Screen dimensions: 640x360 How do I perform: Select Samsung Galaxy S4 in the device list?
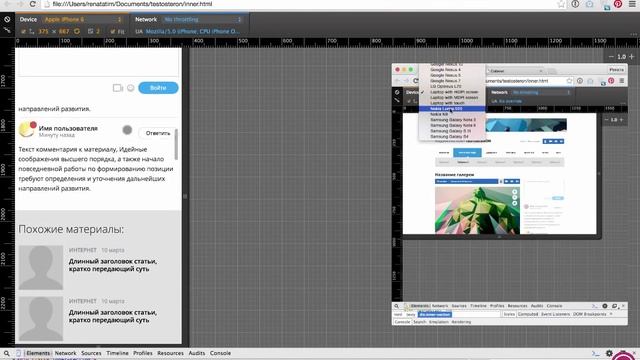tap(452, 136)
